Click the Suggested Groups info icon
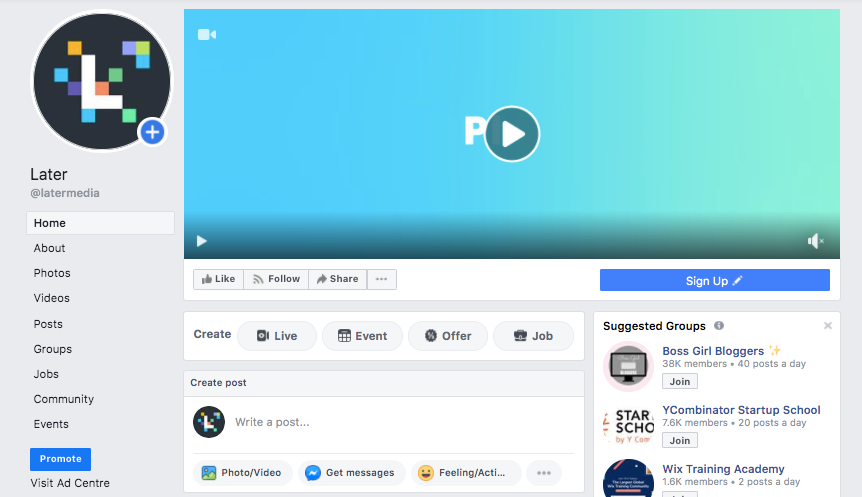 point(719,325)
